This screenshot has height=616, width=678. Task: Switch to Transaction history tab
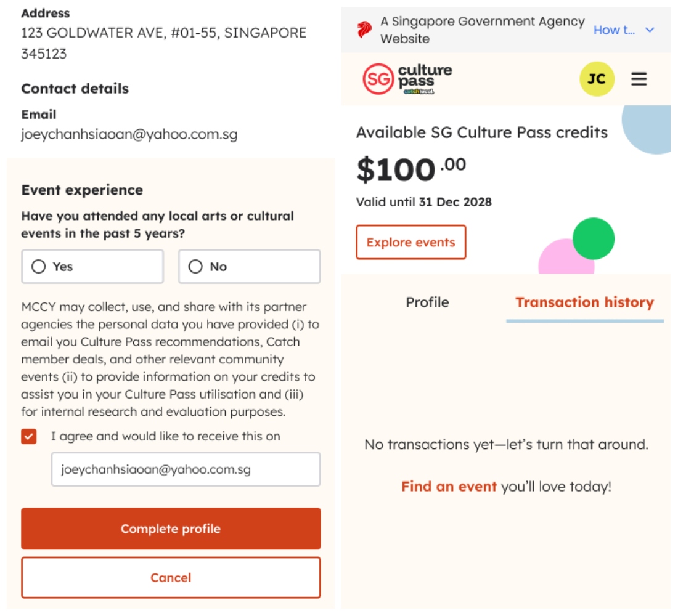(584, 302)
